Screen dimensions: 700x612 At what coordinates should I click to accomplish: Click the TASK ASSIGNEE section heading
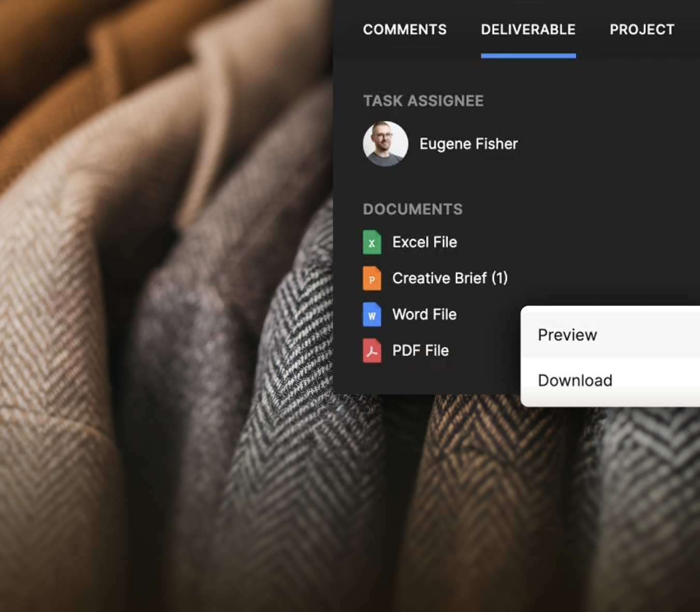pyautogui.click(x=423, y=101)
